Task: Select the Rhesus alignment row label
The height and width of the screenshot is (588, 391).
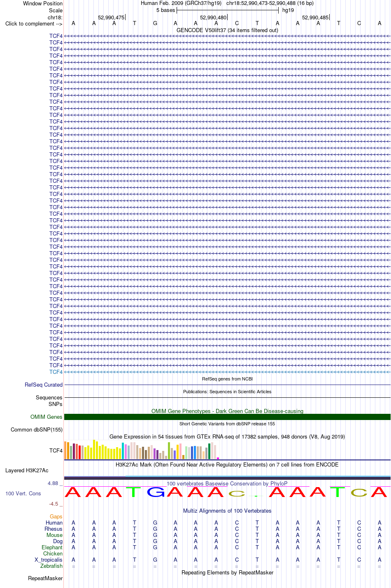Action: (x=54, y=529)
